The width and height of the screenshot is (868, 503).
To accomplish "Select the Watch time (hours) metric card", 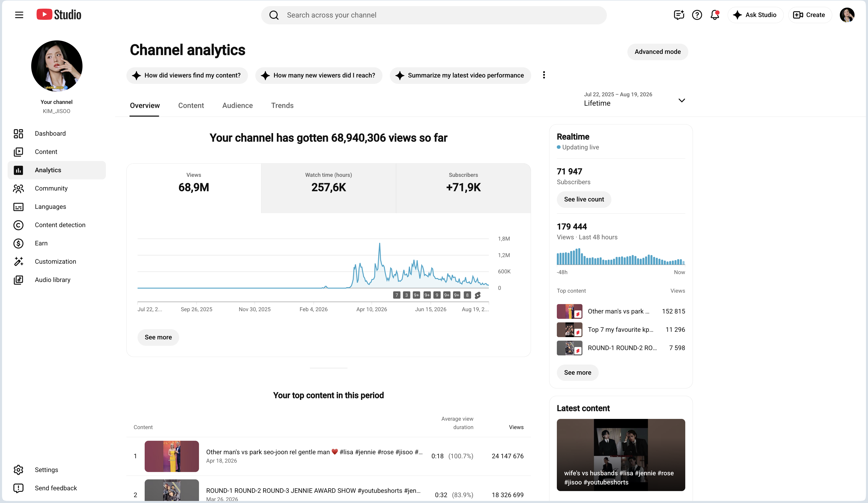I will (x=328, y=188).
